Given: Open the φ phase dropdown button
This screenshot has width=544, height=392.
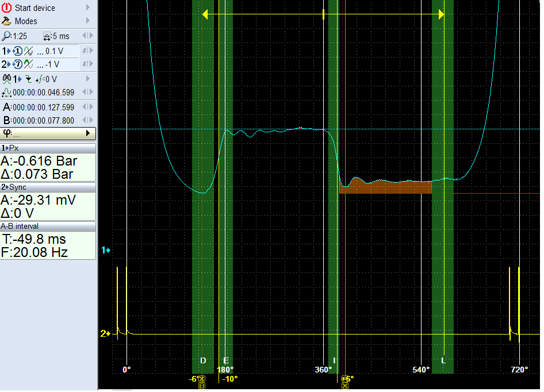Looking at the screenshot, I should [x=48, y=133].
